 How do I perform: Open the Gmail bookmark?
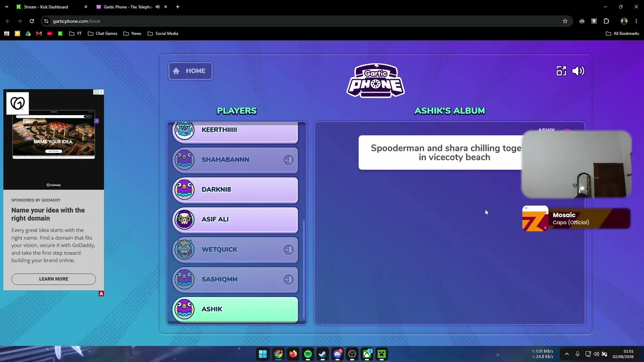(39, 34)
